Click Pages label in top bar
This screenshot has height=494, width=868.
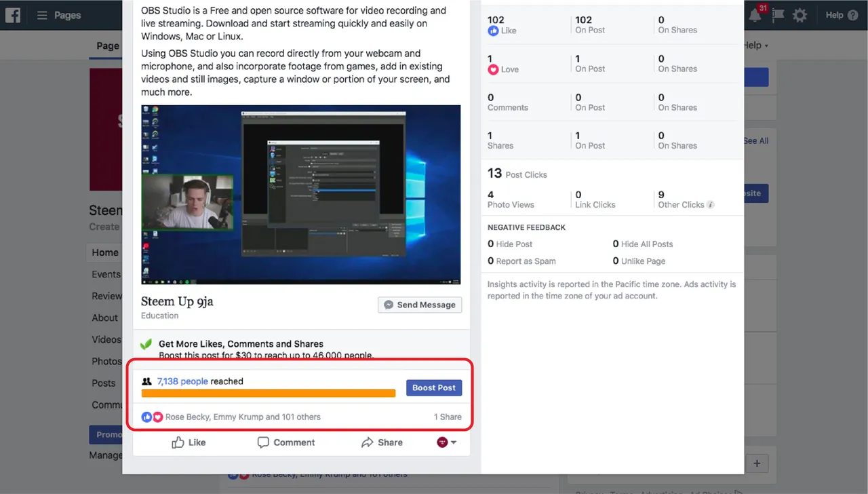(68, 15)
